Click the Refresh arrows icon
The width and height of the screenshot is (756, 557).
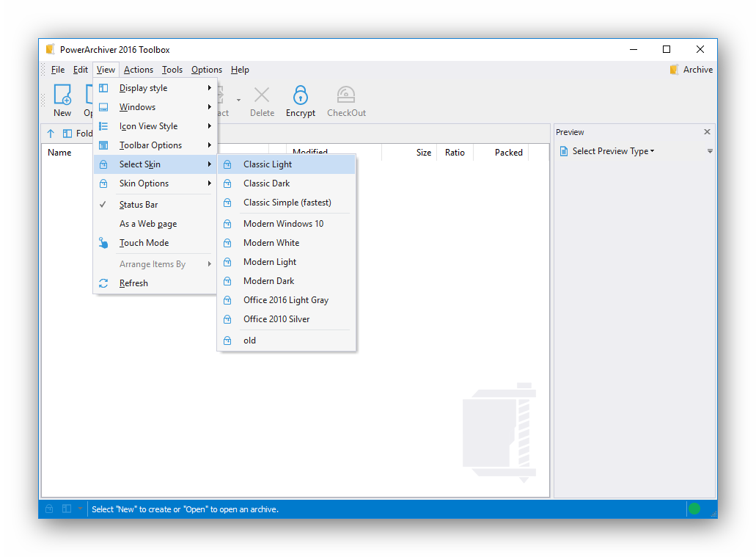pyautogui.click(x=103, y=283)
